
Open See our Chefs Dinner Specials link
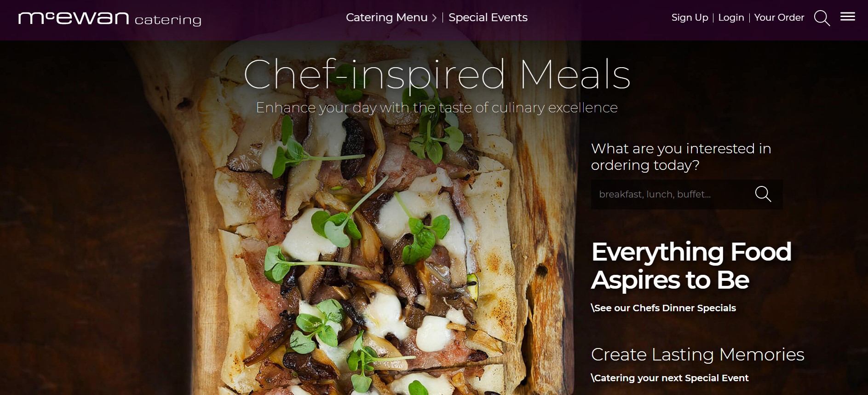(663, 308)
